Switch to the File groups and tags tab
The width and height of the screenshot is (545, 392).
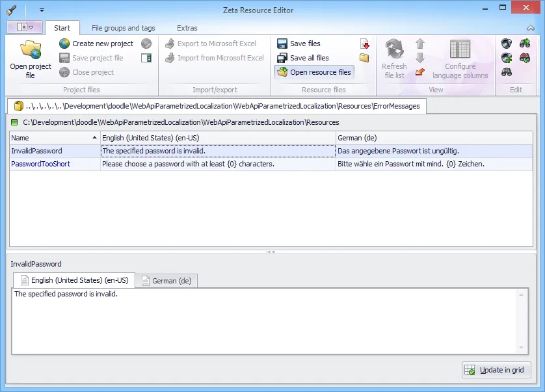coord(123,28)
